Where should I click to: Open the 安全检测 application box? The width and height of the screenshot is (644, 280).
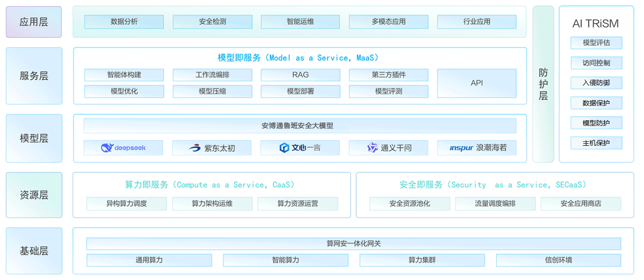click(x=212, y=22)
